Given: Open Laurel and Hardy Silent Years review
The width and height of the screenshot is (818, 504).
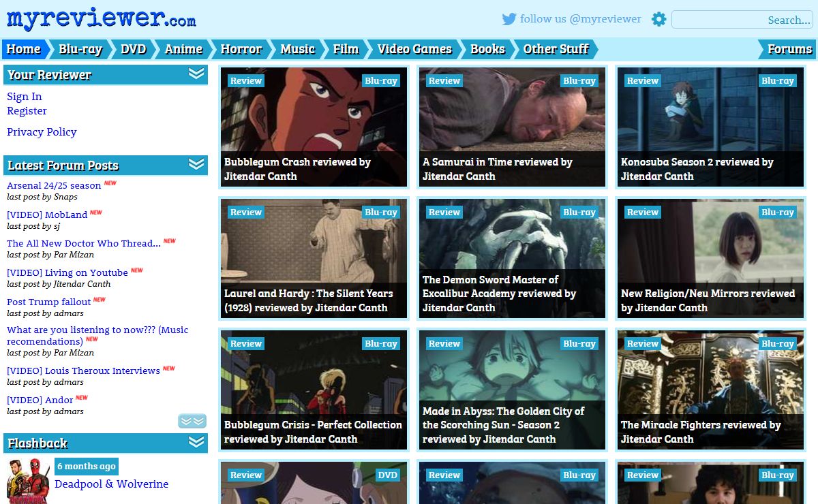Looking at the screenshot, I should (x=314, y=258).
